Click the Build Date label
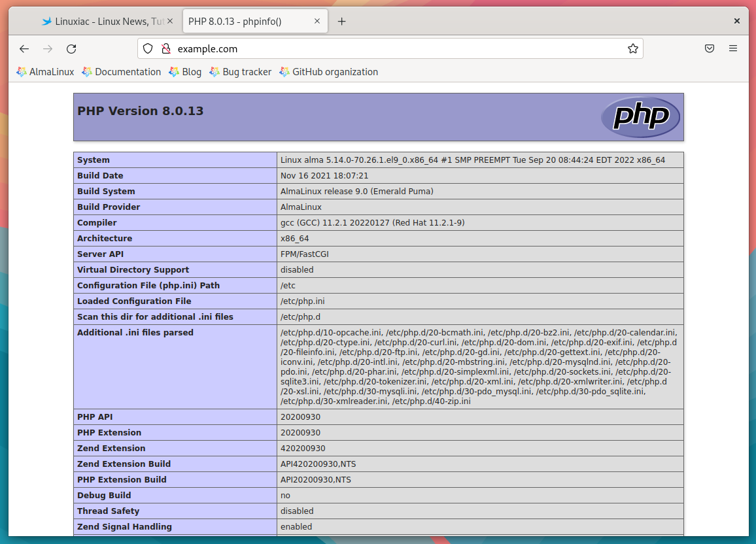The width and height of the screenshot is (756, 544). (100, 176)
